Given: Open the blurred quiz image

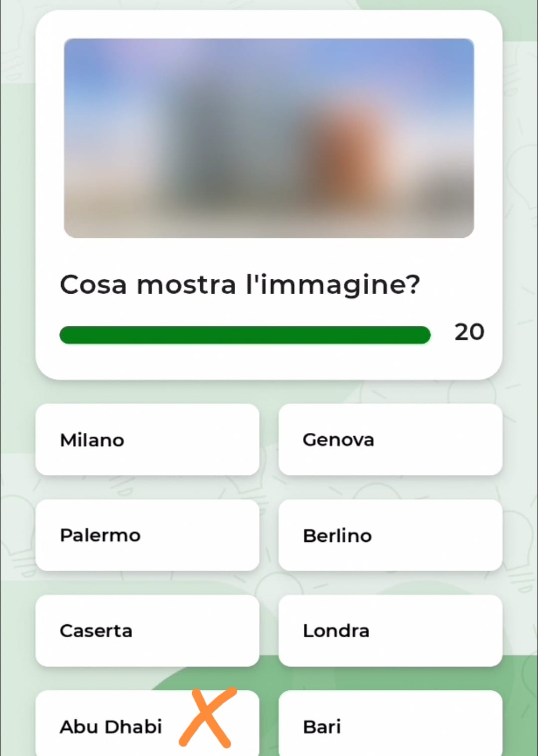Looking at the screenshot, I should pos(269,138).
